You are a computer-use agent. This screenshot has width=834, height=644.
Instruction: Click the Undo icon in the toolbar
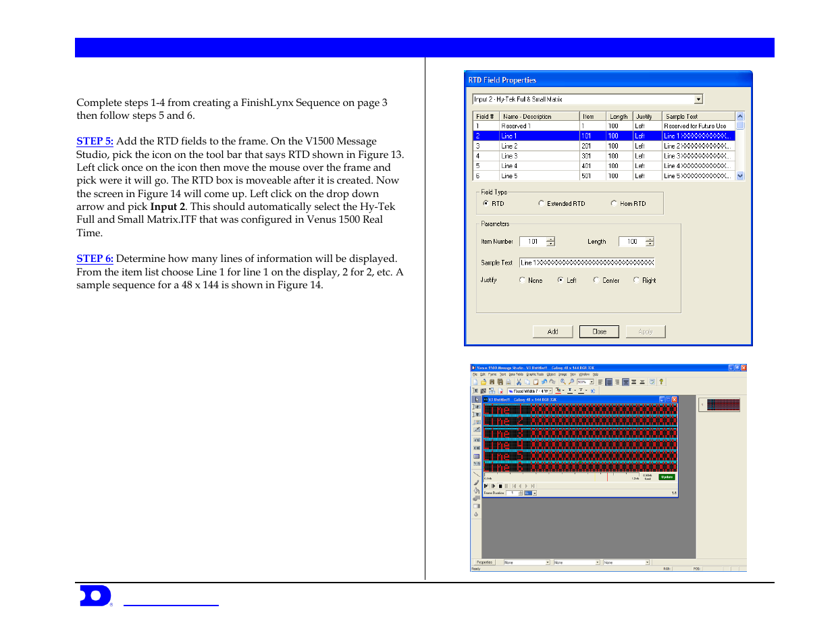(544, 381)
